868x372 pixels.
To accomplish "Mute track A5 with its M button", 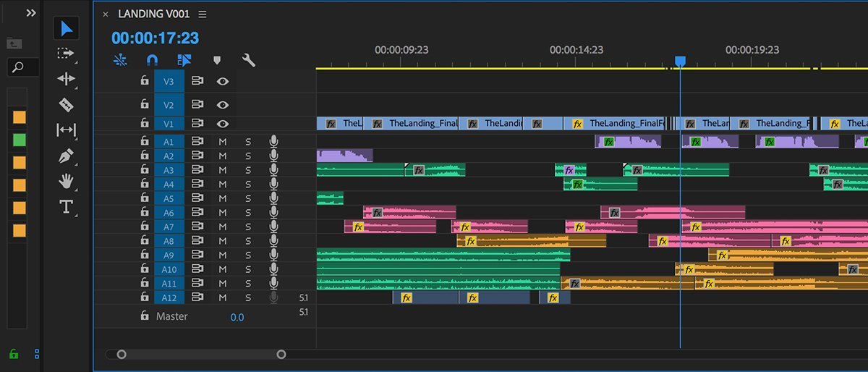I will pyautogui.click(x=223, y=199).
